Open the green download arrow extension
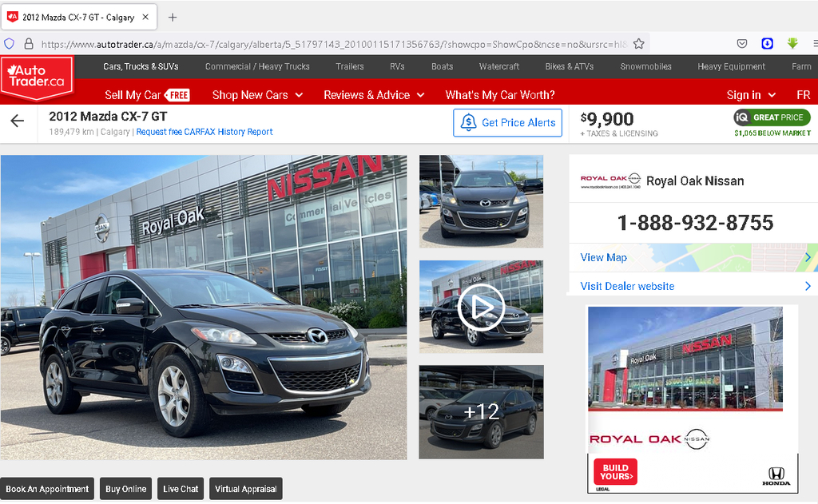This screenshot has height=504, width=818. click(792, 43)
